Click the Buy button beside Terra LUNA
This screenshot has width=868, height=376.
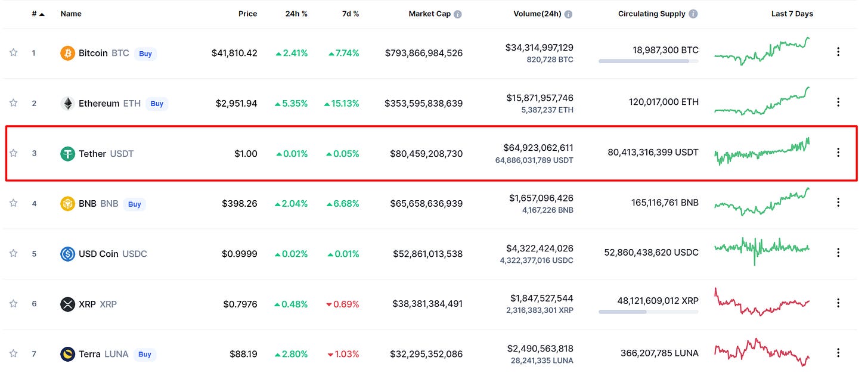(x=145, y=355)
